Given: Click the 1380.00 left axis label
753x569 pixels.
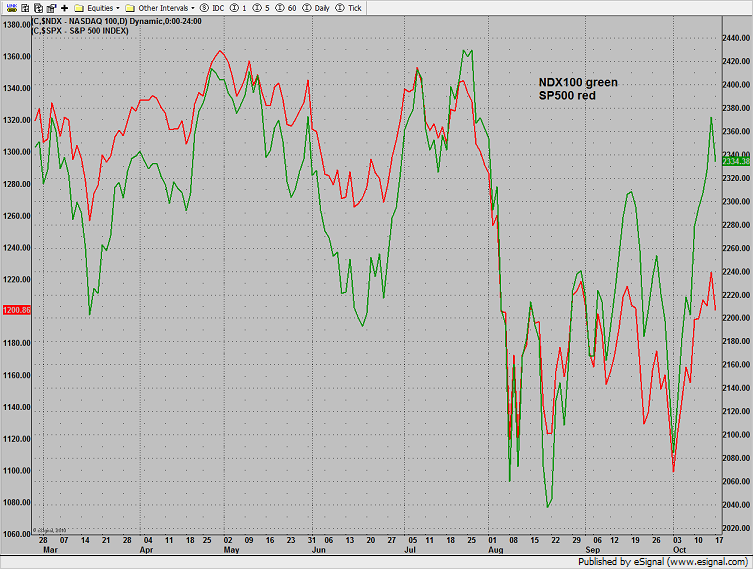Looking at the screenshot, I should [17, 24].
